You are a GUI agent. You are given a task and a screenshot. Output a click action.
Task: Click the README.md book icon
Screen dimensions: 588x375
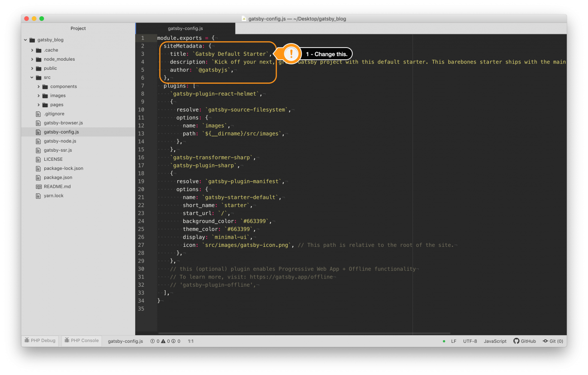tap(38, 187)
